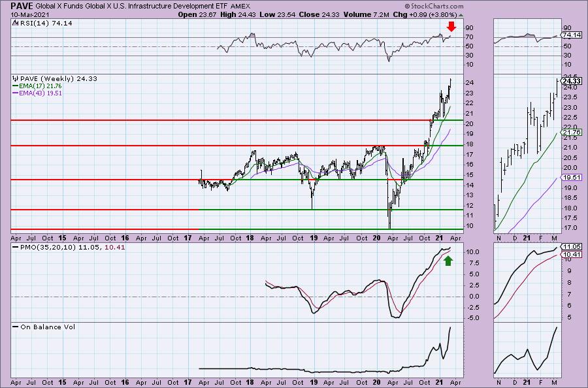
Task: Click the AMEX exchange label
Action: [240, 7]
